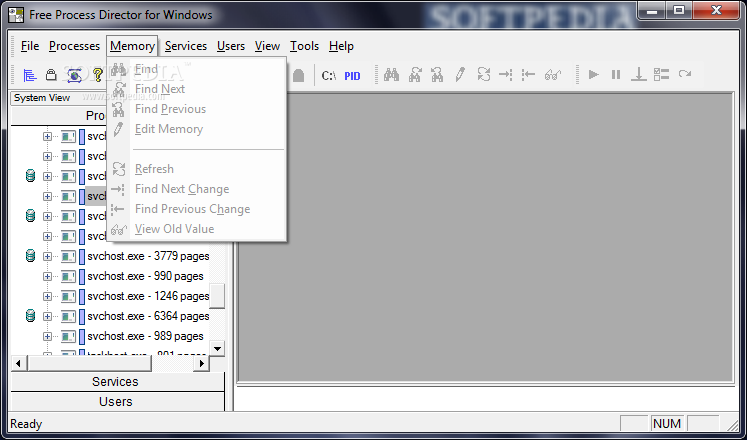Click the yellow question mark help icon
Image resolution: width=747 pixels, height=440 pixels.
(x=98, y=75)
